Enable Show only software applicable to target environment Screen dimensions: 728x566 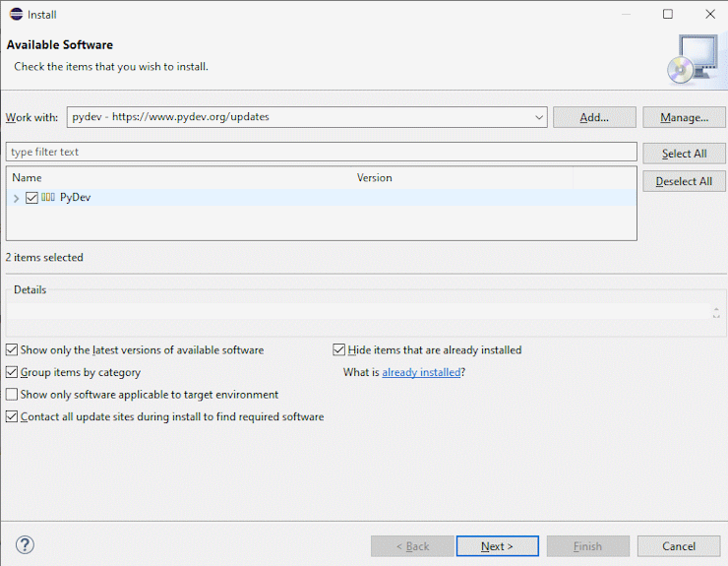coord(12,394)
